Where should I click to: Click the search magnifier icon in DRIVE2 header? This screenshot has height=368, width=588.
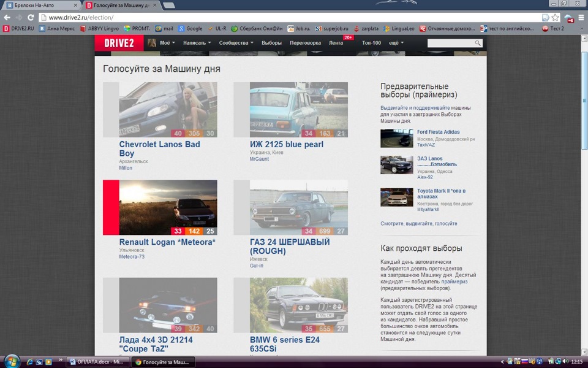pos(478,43)
